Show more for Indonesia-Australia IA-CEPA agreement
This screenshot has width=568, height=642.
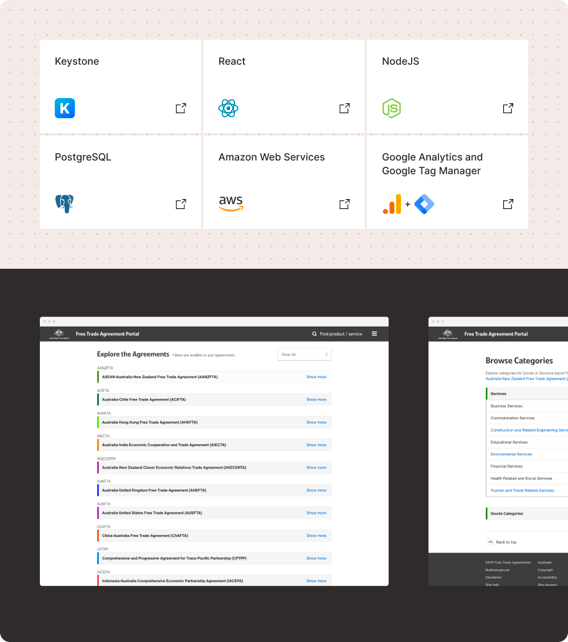(317, 581)
